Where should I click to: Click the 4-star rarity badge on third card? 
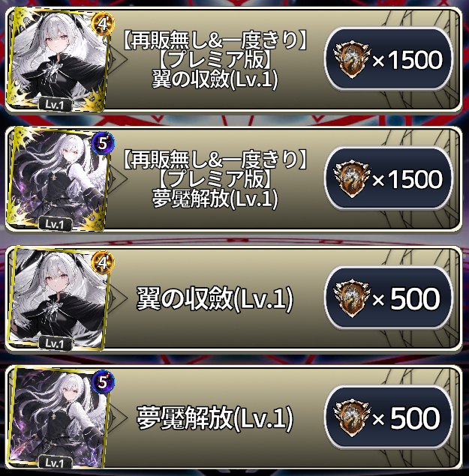[x=103, y=262]
